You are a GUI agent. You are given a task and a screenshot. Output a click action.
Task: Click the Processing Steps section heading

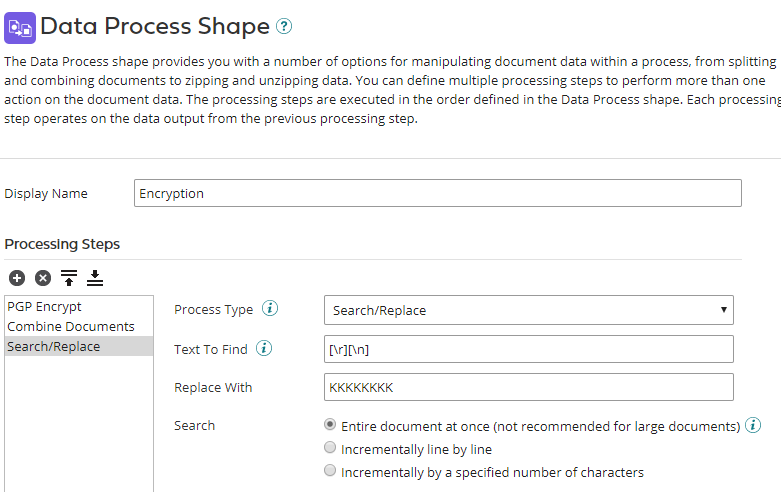tap(62, 244)
